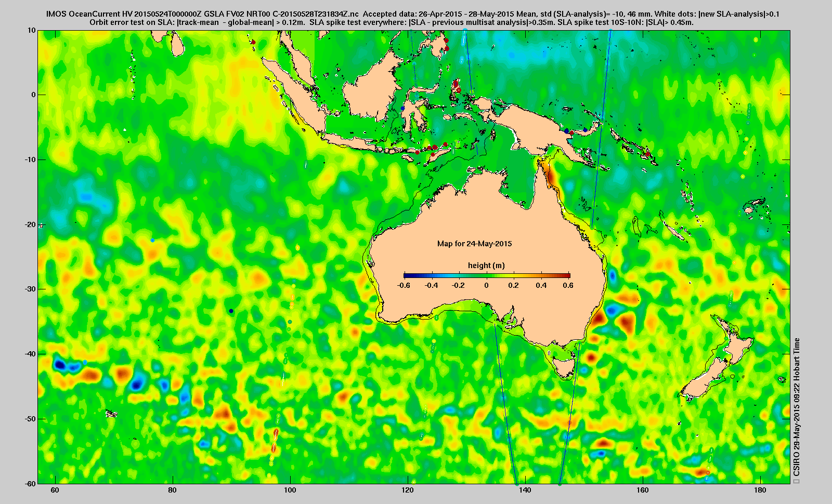Click the 0.2 colorbar tick label

click(514, 285)
